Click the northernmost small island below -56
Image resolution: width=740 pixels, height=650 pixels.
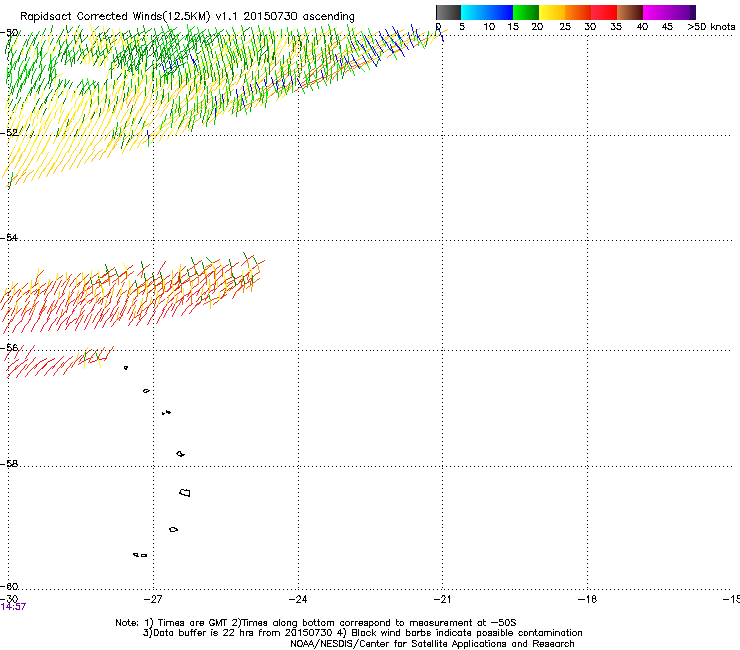(x=126, y=368)
